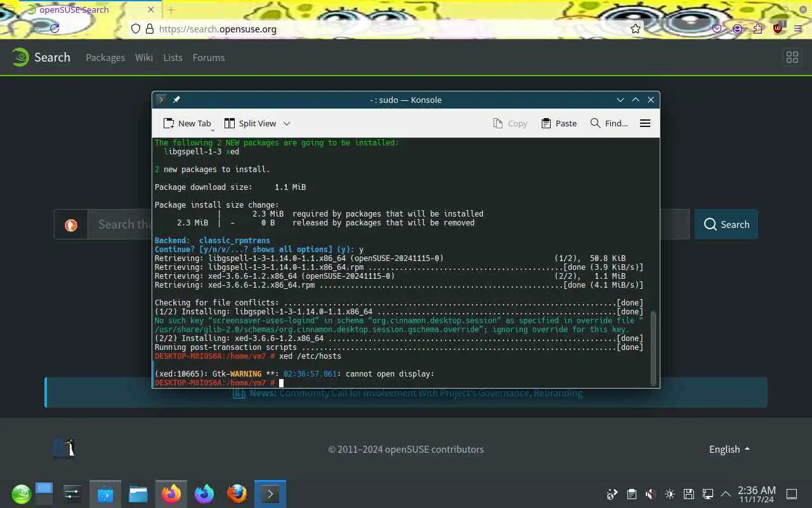Image resolution: width=812 pixels, height=508 pixels.
Task: Go to Packages in site navigation
Action: pyautogui.click(x=105, y=57)
